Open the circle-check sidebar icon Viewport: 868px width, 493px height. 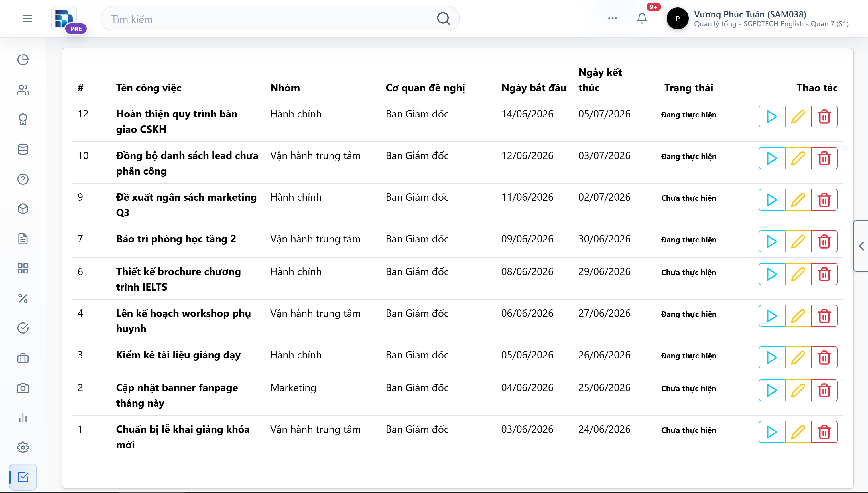coord(23,328)
